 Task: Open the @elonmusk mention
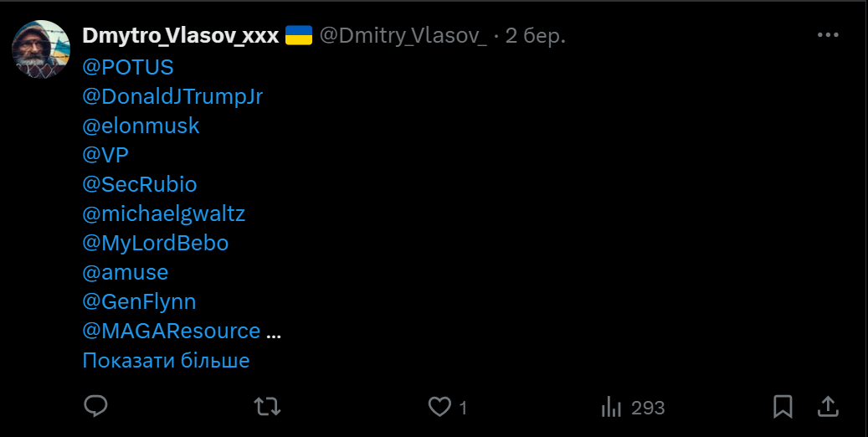coord(141,126)
